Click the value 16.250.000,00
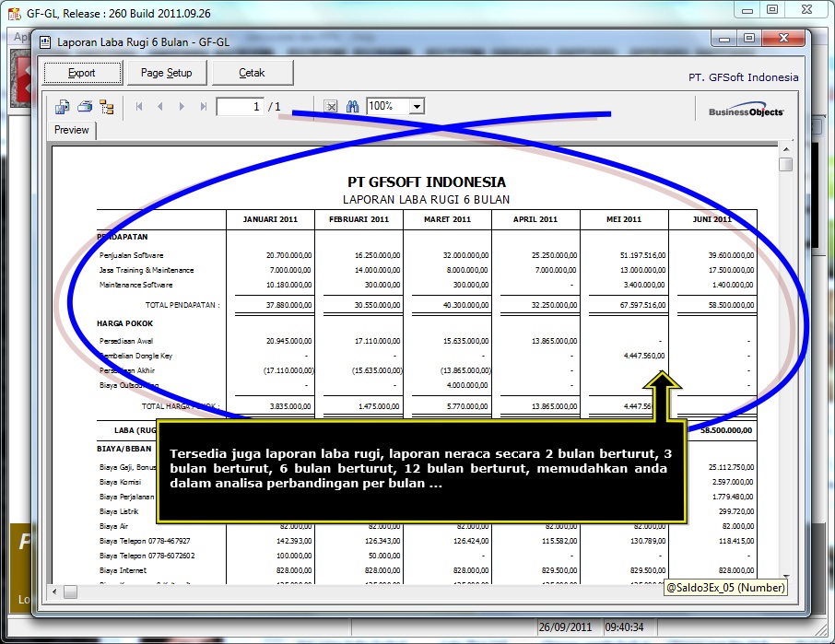The image size is (835, 644). click(x=377, y=255)
